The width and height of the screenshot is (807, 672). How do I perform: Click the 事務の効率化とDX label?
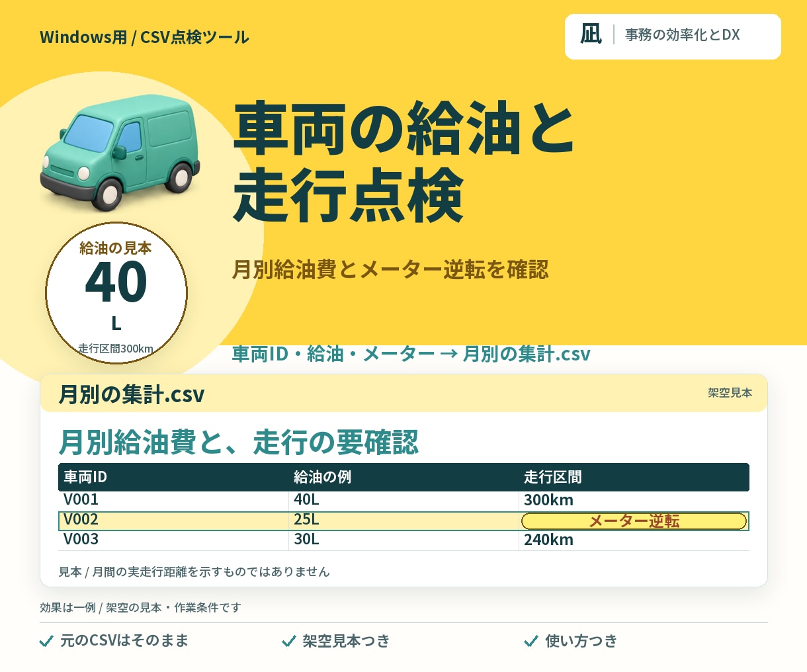[x=683, y=35]
